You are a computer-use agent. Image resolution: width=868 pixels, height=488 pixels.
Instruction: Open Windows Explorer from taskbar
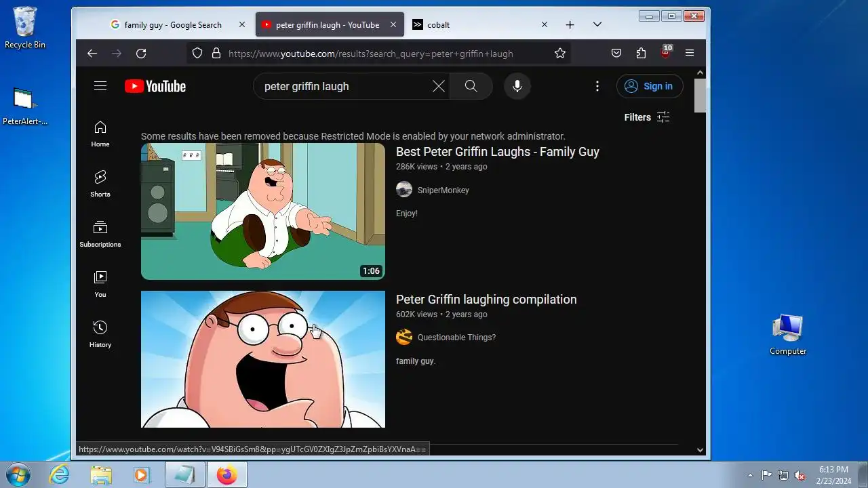(101, 475)
